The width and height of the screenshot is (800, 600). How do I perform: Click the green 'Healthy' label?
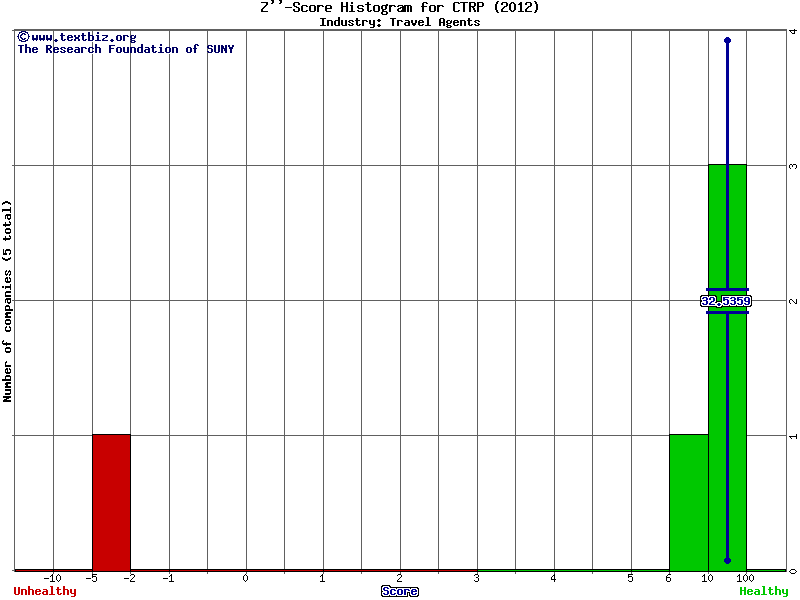click(764, 591)
